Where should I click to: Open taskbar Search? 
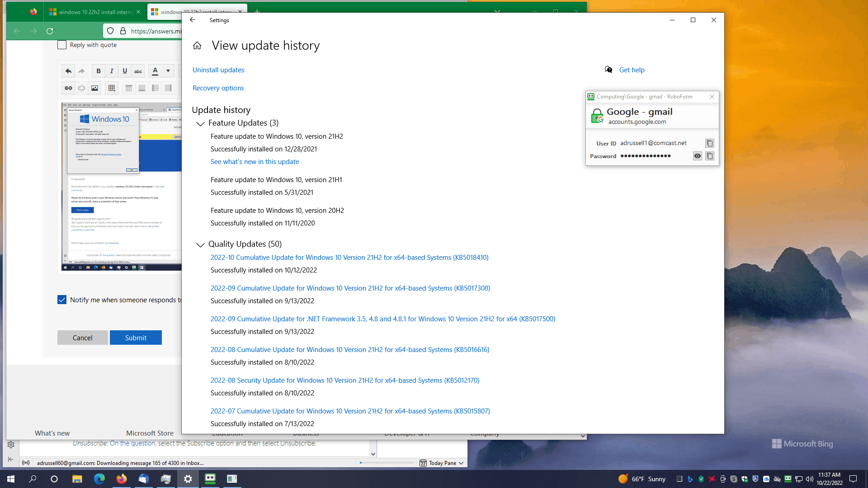33,479
